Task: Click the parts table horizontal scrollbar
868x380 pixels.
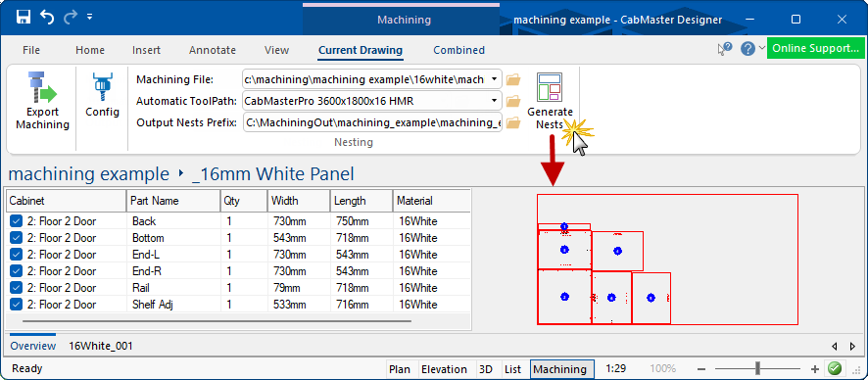Action: coord(217,321)
